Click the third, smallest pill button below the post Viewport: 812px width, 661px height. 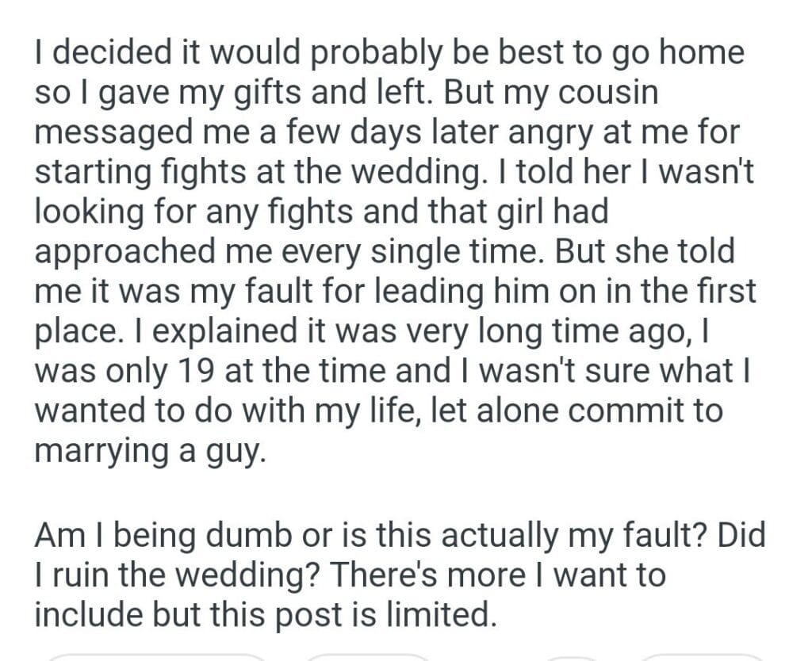pyautogui.click(x=573, y=657)
